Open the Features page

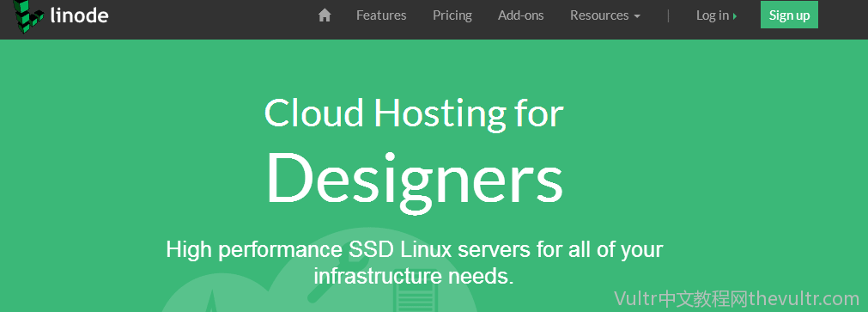pyautogui.click(x=381, y=15)
